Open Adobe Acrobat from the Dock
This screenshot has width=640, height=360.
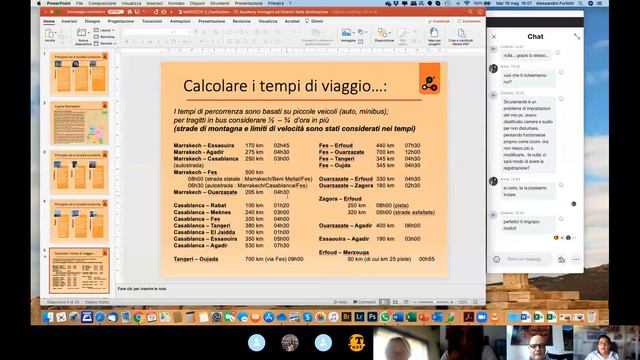coord(469,317)
